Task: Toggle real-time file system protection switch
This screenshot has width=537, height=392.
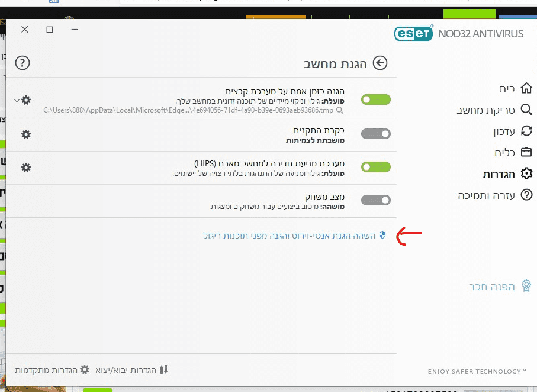Action: (x=376, y=99)
